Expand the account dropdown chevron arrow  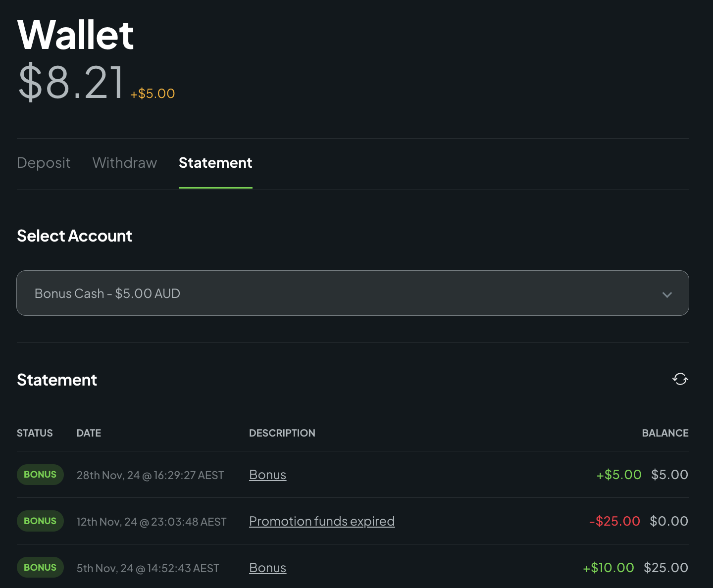(667, 294)
